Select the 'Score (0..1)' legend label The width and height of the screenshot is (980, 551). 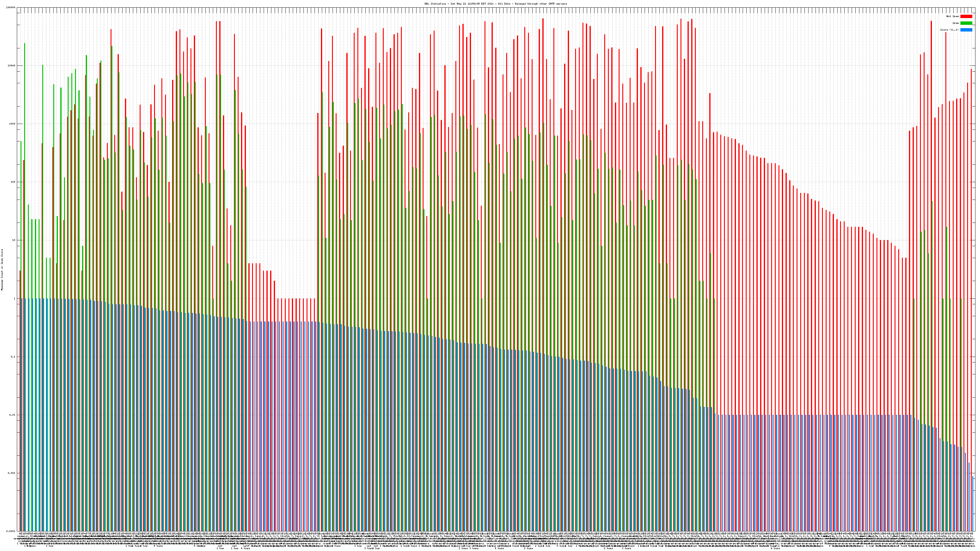coord(949,30)
